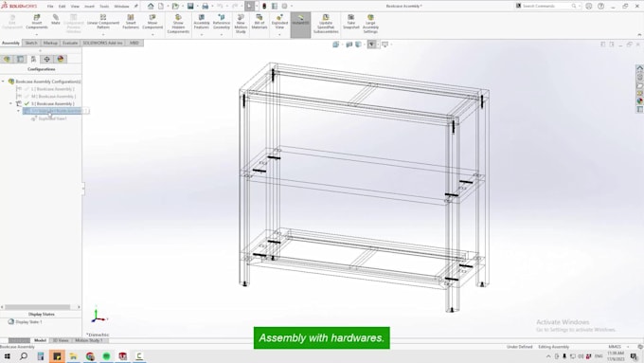Image resolution: width=644 pixels, height=363 pixels.
Task: Open the Insert menu
Action: pos(89,7)
